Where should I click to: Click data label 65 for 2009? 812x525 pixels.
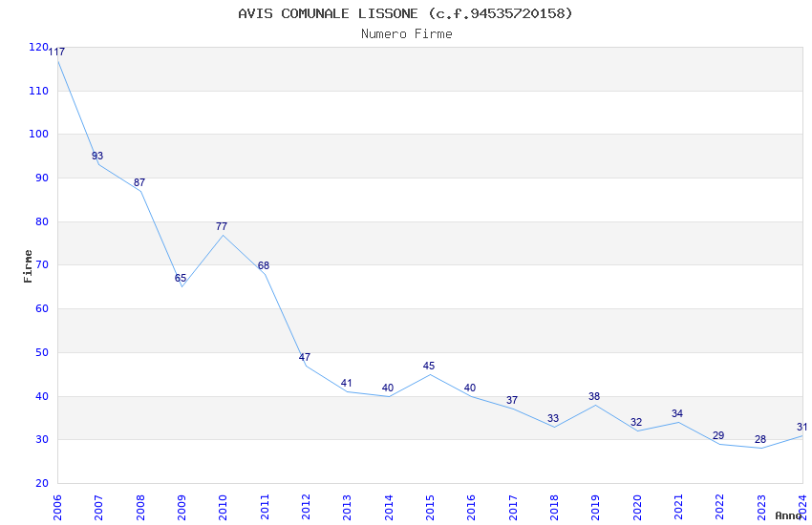[x=181, y=279]
